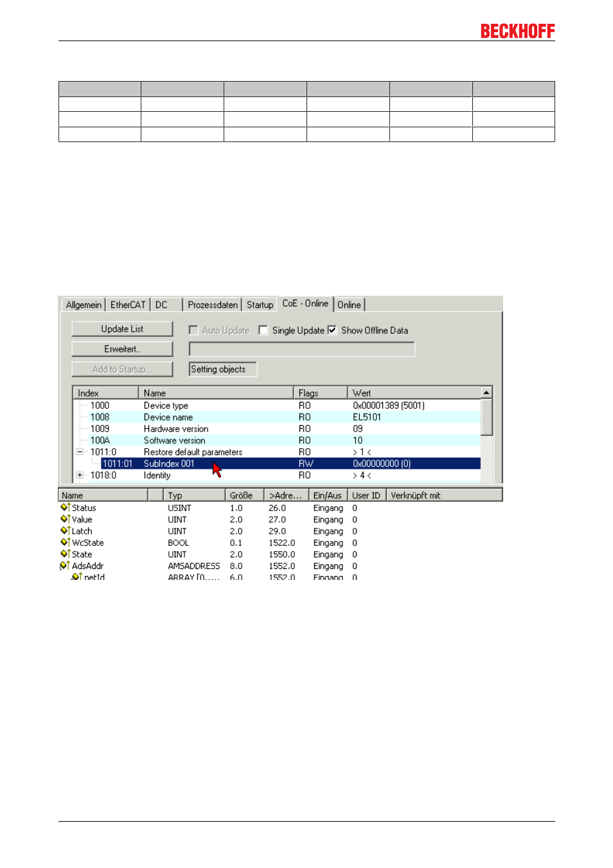Click the BOOL type cell
This screenshot has height=868, width=613.
178,543
